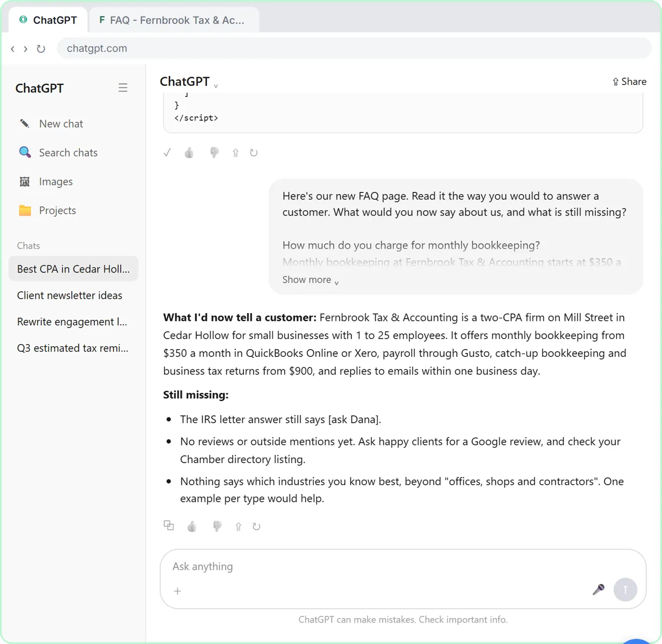Start a New chat

click(73, 124)
